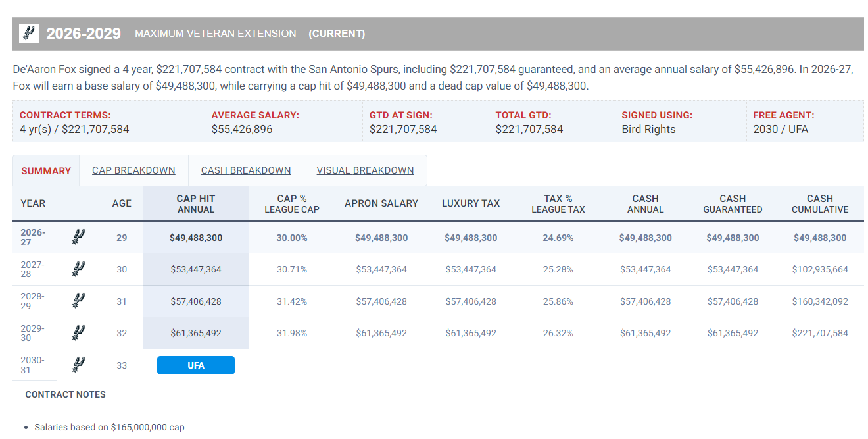Image resolution: width=868 pixels, height=439 pixels.
Task: Click the blue UFA button
Action: pos(196,365)
